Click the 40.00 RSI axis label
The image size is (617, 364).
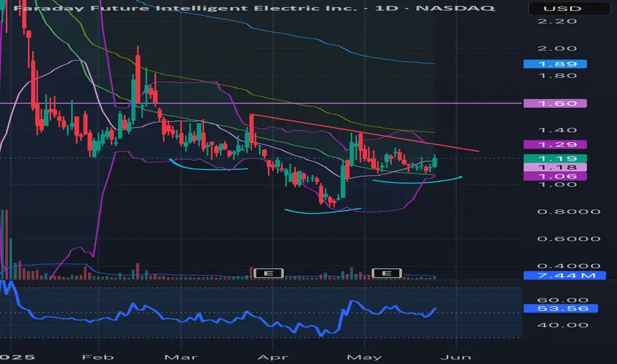(x=563, y=325)
